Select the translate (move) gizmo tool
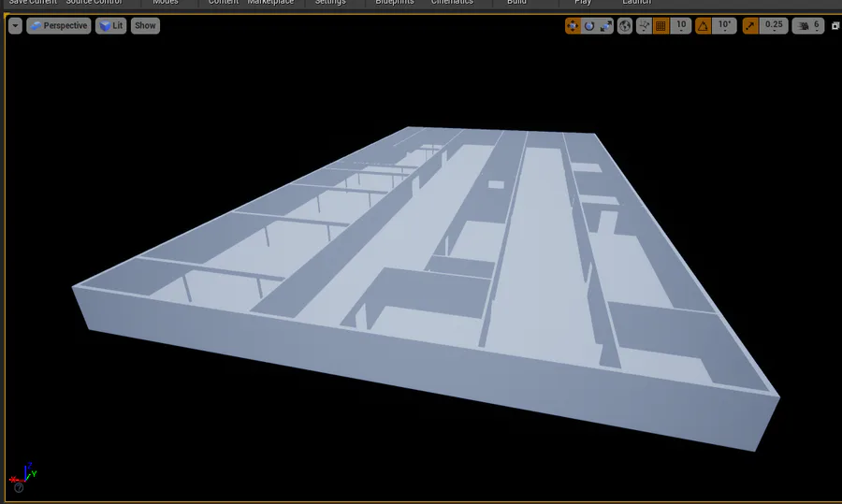 tap(573, 26)
